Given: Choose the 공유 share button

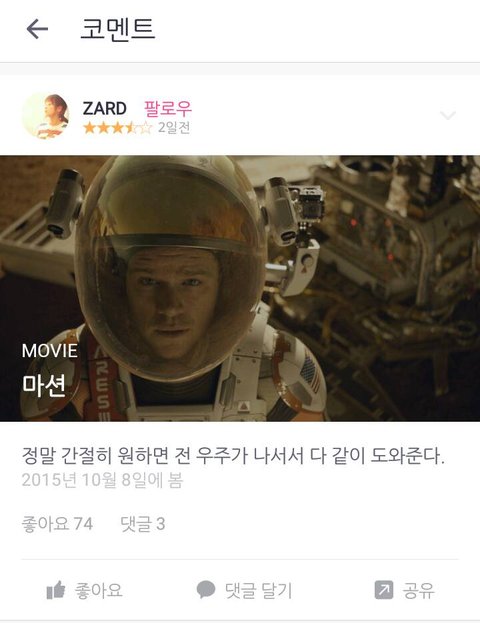Looking at the screenshot, I should [419, 590].
